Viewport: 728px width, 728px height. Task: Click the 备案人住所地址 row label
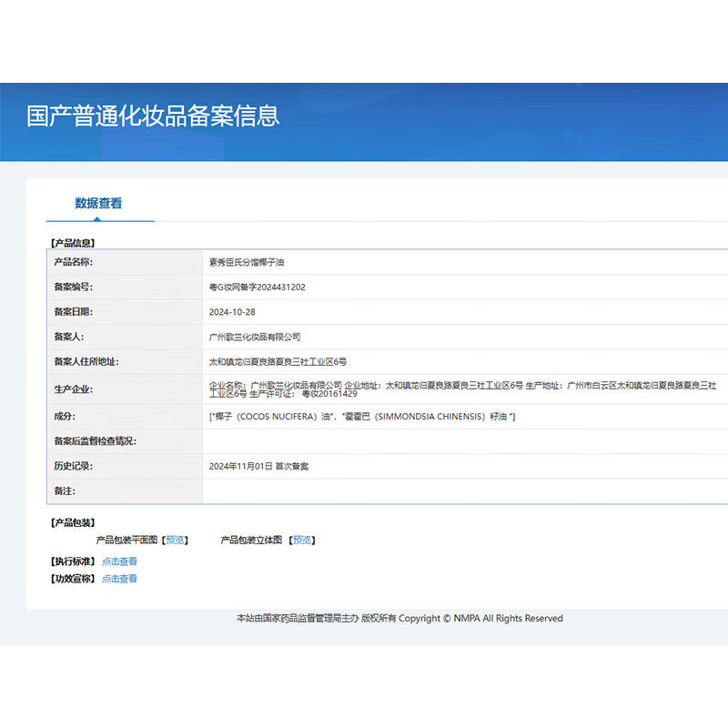coord(86,361)
